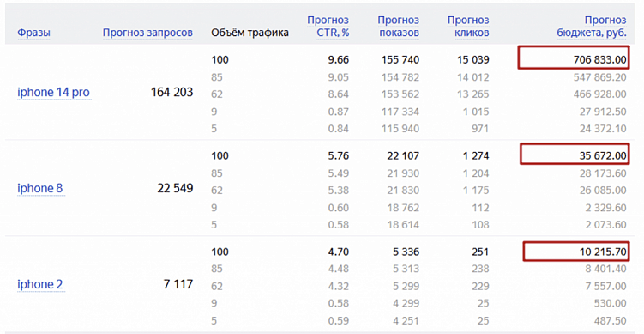Click the budget value 2 329.60
Screen dimensions: 644x334
pyautogui.click(x=605, y=208)
